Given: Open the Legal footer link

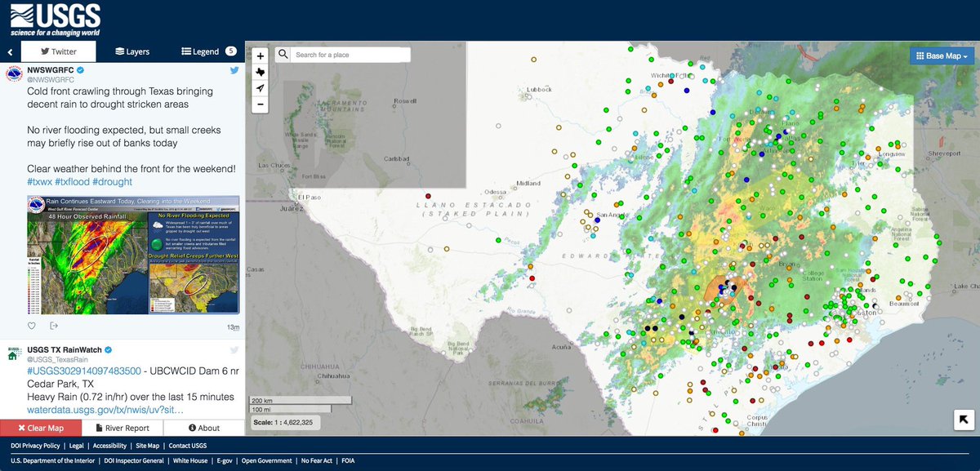Looking at the screenshot, I should click(x=77, y=447).
